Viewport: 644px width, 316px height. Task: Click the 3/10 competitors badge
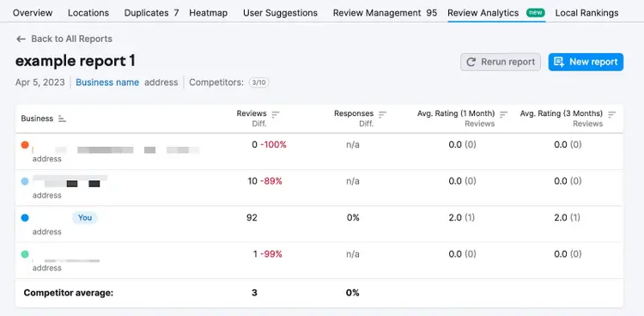258,82
